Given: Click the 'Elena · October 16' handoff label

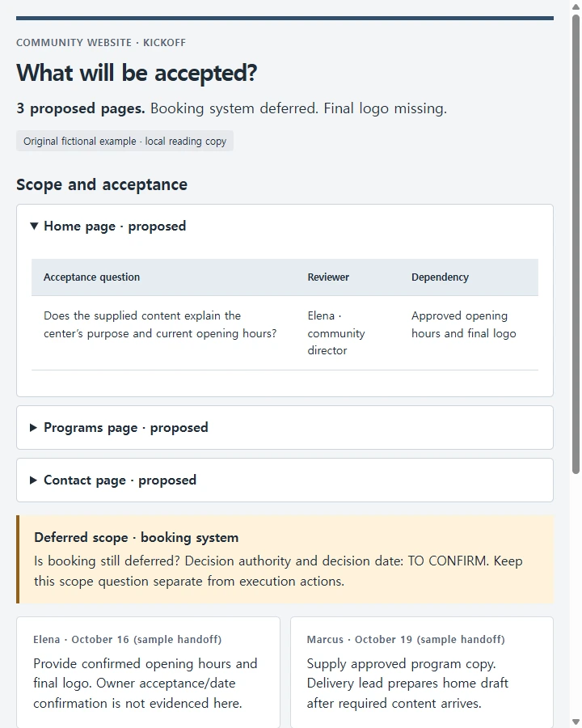Looking at the screenshot, I should 127,639.
